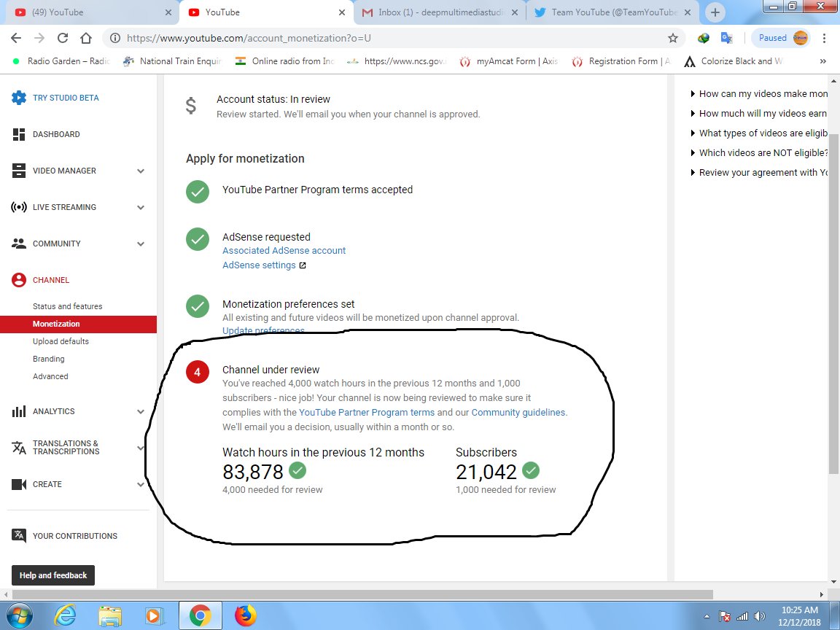The image size is (840, 630).
Task: Expand the Create section chevron
Action: tap(140, 484)
